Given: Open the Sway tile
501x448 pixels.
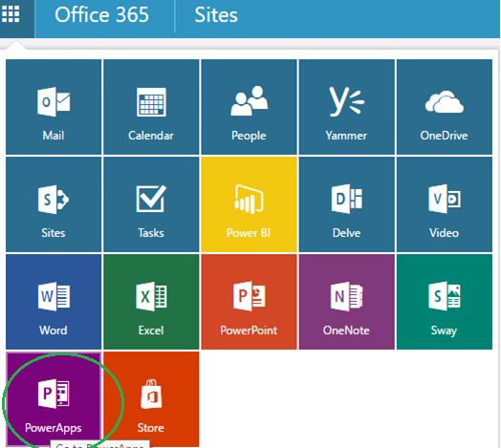Looking at the screenshot, I should [x=445, y=302].
